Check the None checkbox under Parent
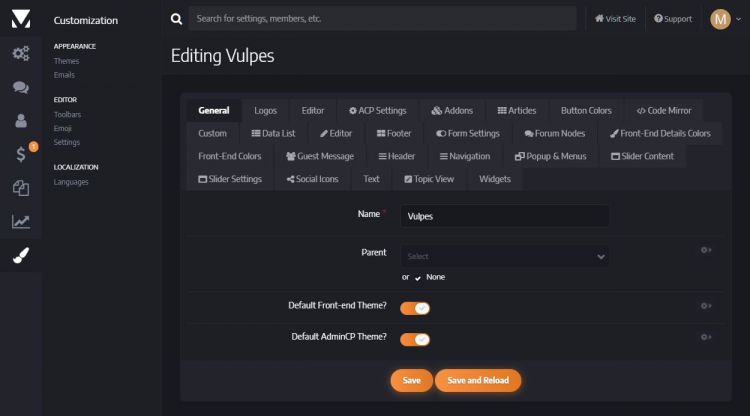 418,277
